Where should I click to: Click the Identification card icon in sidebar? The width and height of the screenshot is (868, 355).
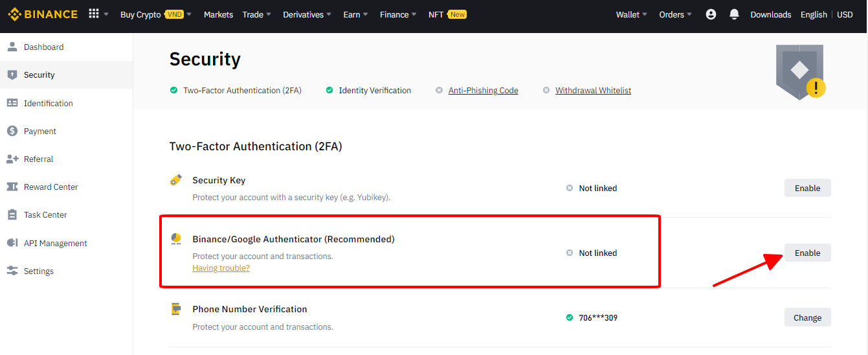pos(12,103)
